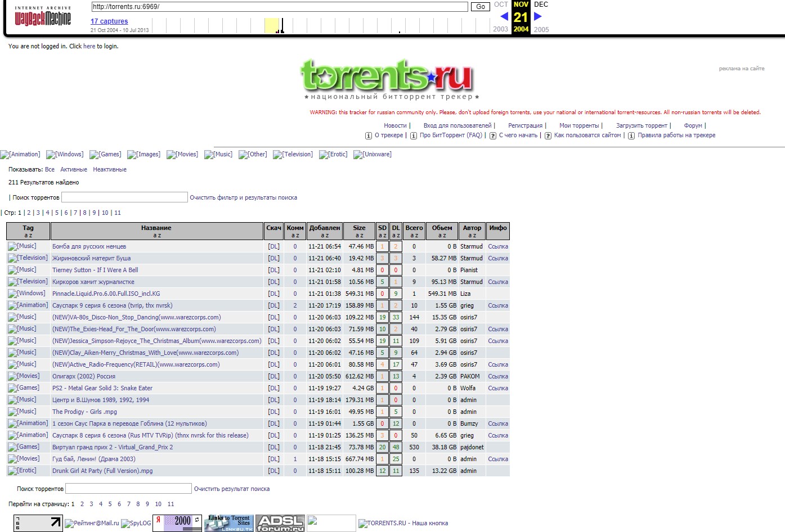Show only 'Активные' torrents
Screen dimensions: 785x532
[74, 170]
